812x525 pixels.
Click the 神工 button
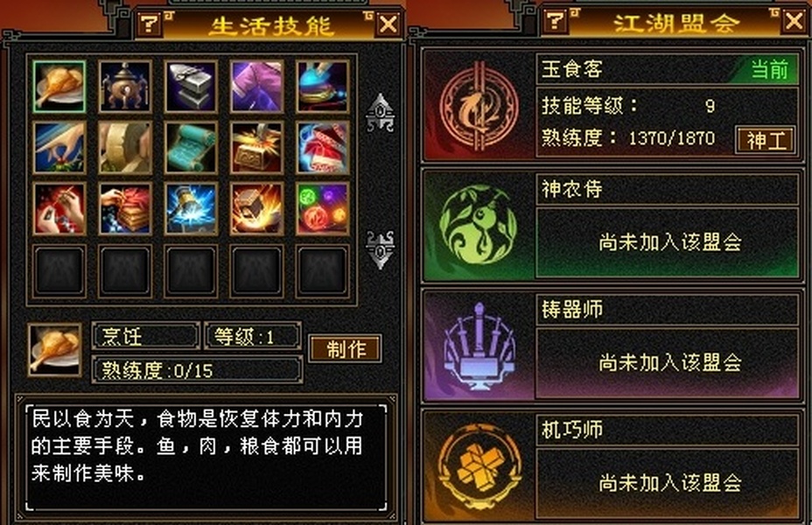tap(766, 140)
